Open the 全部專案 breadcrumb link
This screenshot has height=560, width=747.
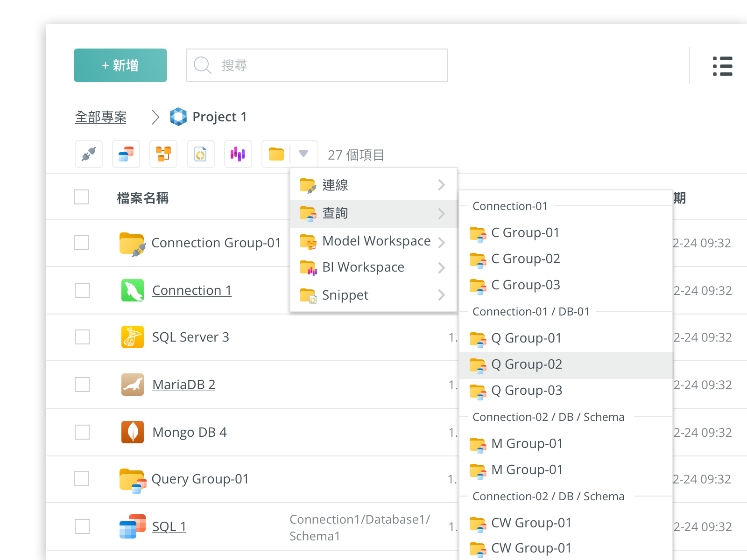coord(101,117)
